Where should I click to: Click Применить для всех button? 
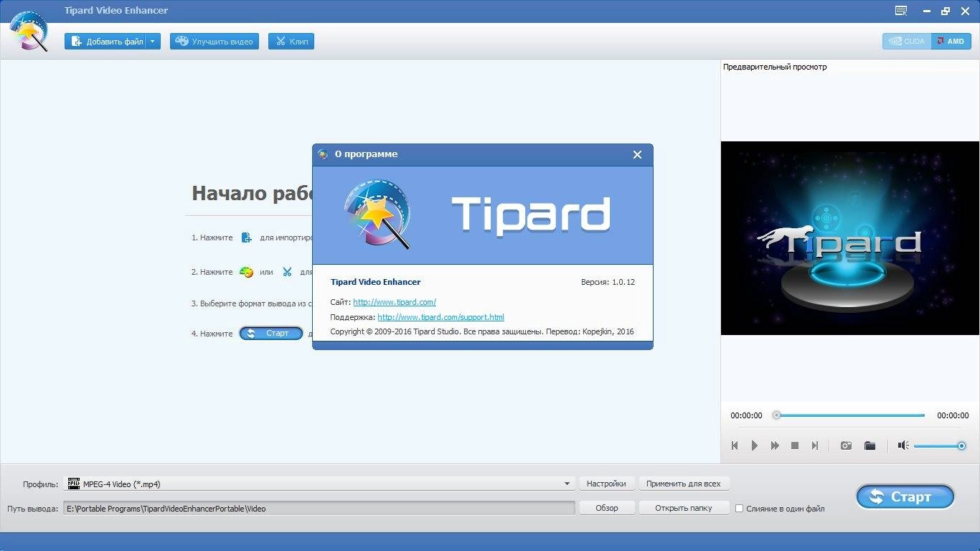683,484
